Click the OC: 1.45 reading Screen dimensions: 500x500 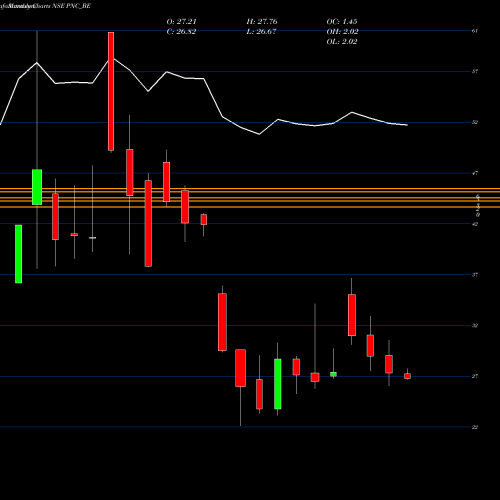tap(342, 22)
